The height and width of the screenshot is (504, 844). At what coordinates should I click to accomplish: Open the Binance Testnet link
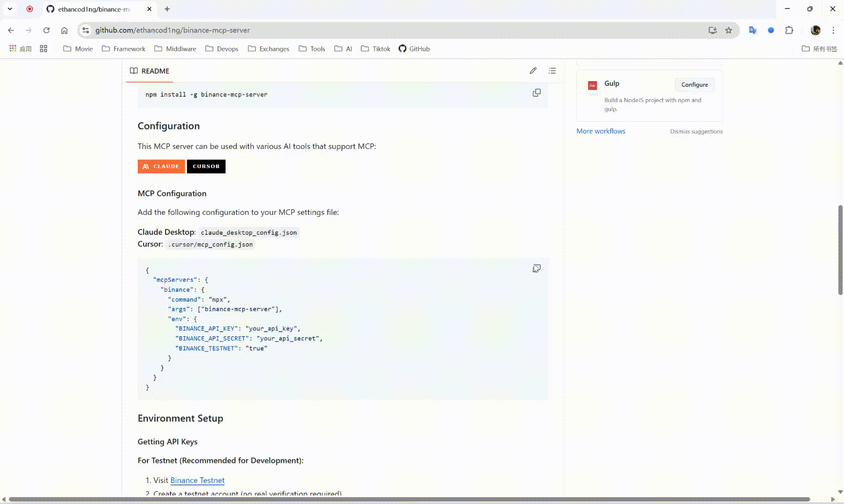tap(197, 480)
